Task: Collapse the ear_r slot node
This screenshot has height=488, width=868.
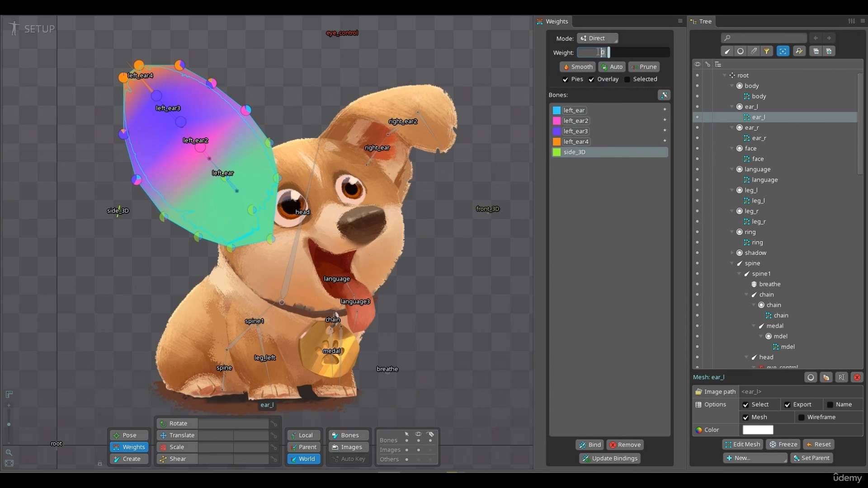Action: (x=732, y=127)
